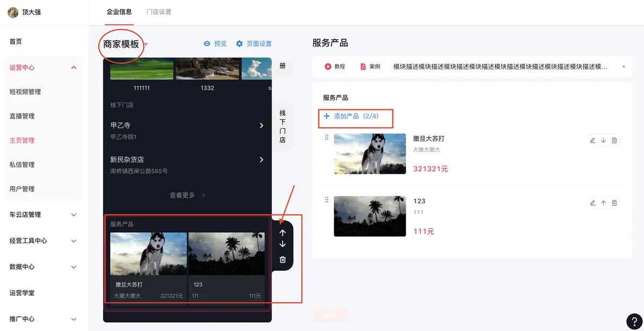Close the module description banner
Image resolution: width=644 pixels, height=331 pixels.
click(624, 67)
